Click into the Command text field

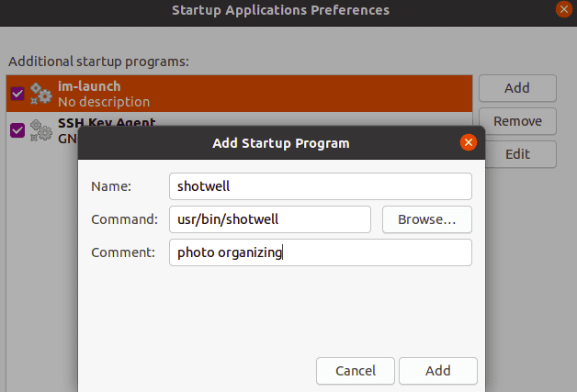pos(269,219)
